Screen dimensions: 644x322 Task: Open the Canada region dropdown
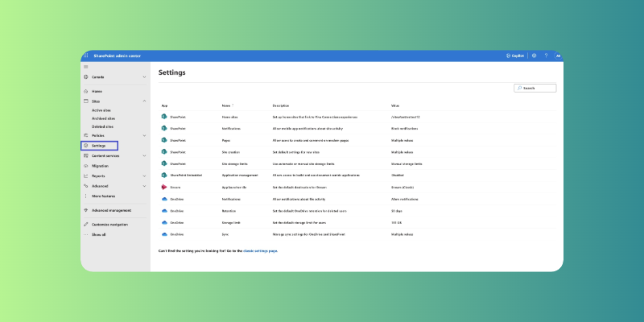[x=114, y=77]
